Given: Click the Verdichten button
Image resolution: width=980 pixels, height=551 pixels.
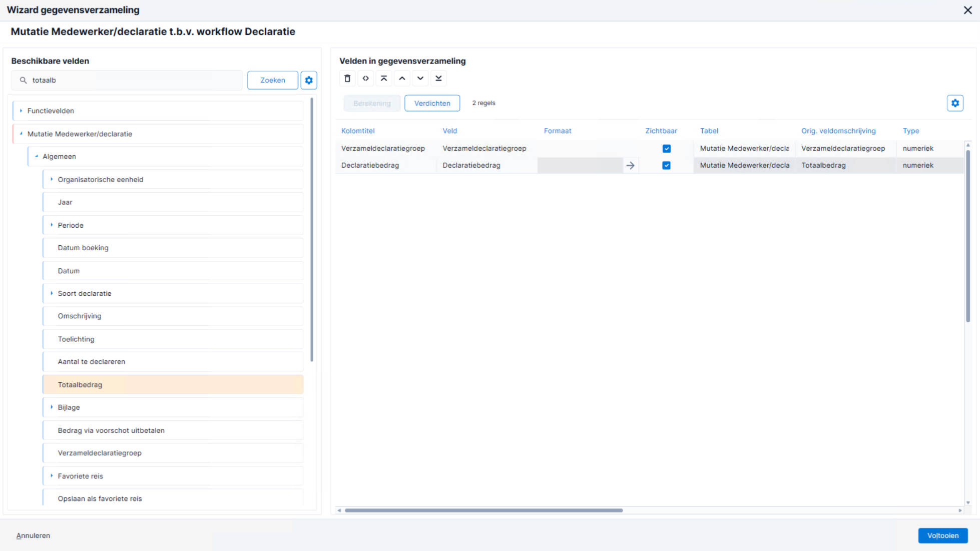Looking at the screenshot, I should 432,103.
